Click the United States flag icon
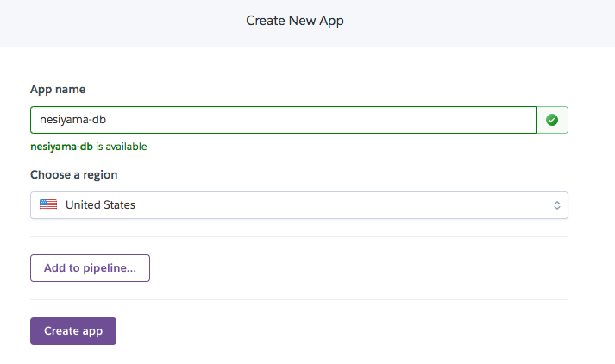This screenshot has width=615, height=364. (x=48, y=205)
